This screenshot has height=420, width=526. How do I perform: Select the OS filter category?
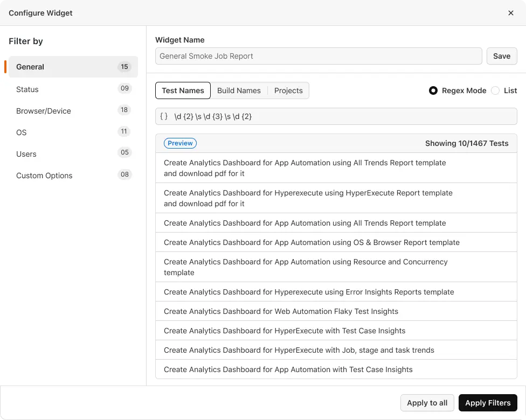click(73, 132)
